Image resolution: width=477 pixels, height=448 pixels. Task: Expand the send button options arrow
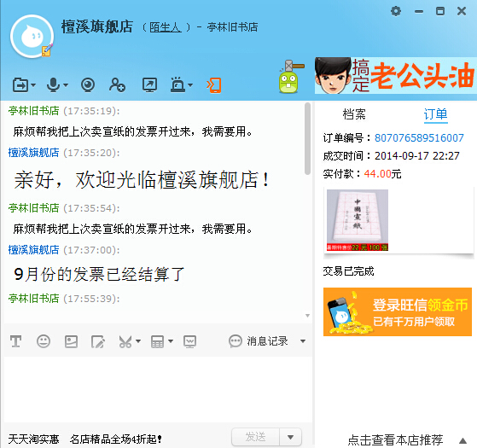(x=290, y=437)
